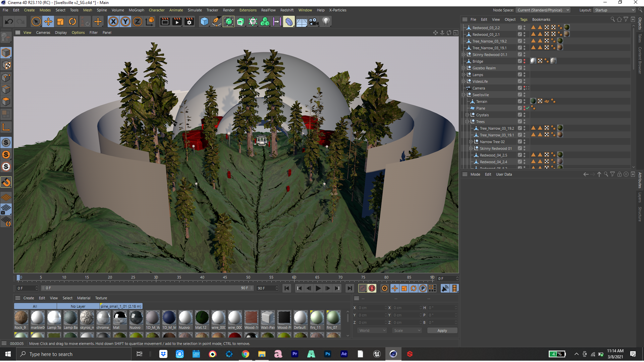Expand the Crystals object group
644x362 pixels.
(467, 115)
